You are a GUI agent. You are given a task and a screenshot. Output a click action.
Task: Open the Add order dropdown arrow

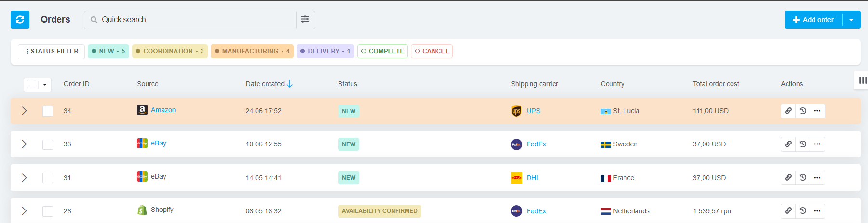851,20
